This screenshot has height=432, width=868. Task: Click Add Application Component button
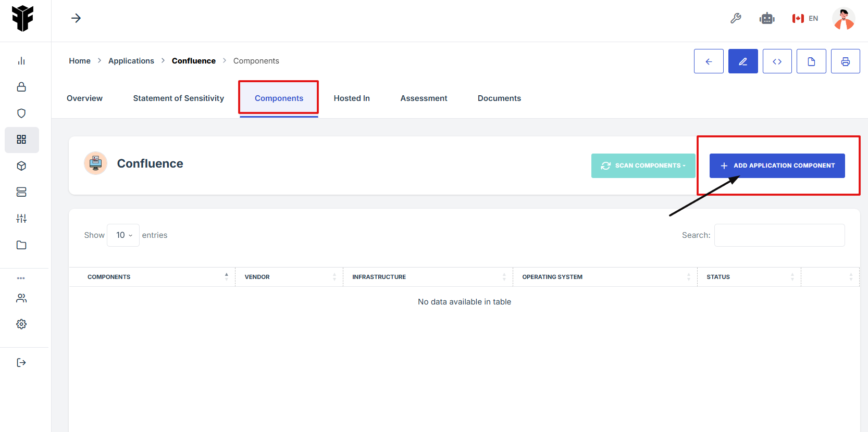click(777, 166)
